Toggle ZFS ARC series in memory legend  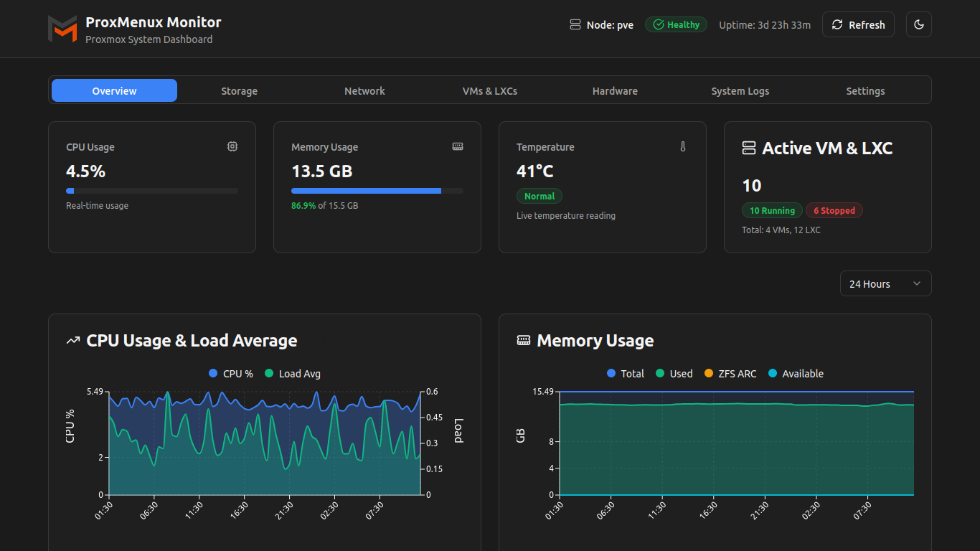tap(730, 374)
